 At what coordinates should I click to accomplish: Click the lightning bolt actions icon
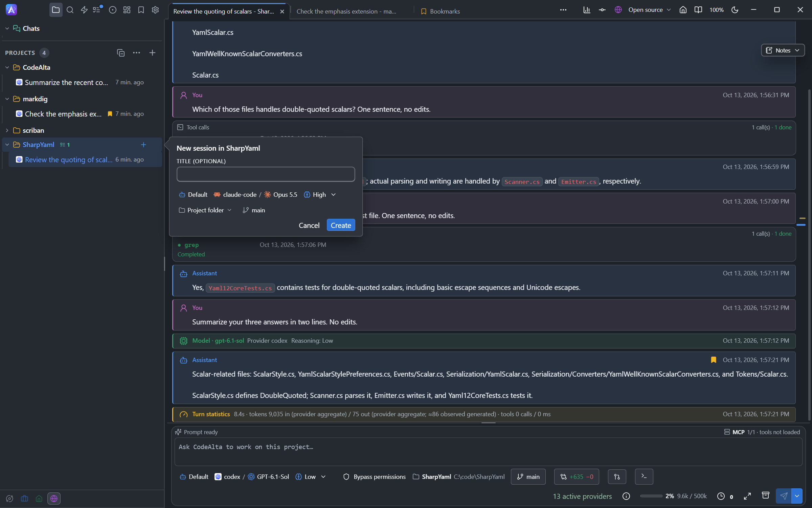(84, 10)
